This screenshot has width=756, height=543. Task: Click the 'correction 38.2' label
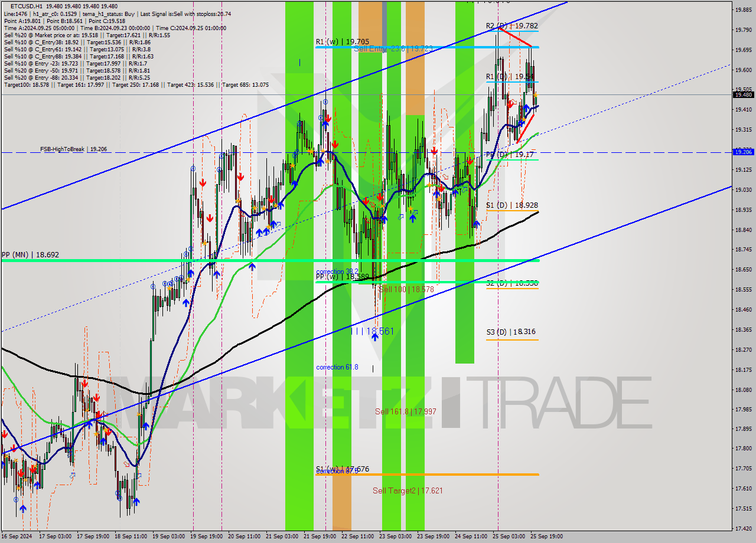[x=337, y=271]
